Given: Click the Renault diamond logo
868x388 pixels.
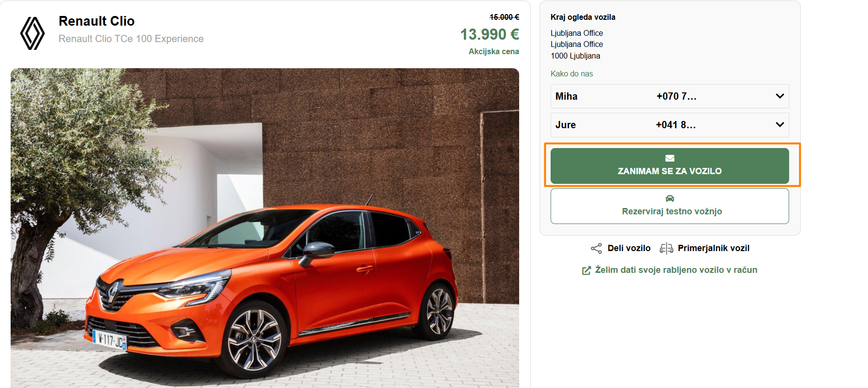Looking at the screenshot, I should click(32, 33).
